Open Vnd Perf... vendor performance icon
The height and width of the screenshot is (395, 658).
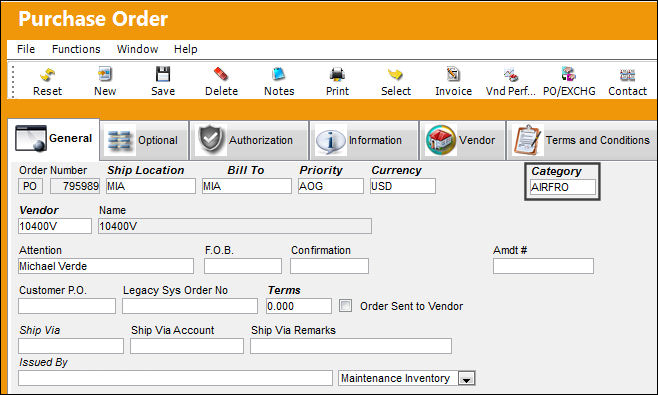pyautogui.click(x=511, y=75)
